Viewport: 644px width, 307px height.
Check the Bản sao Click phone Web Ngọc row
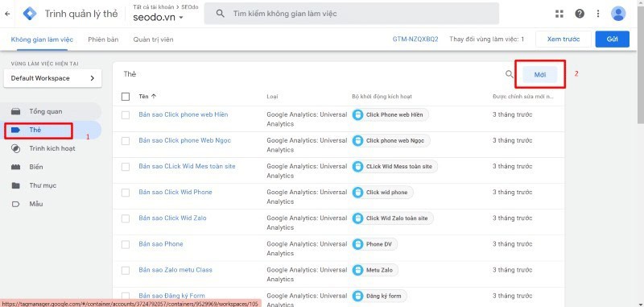126,141
